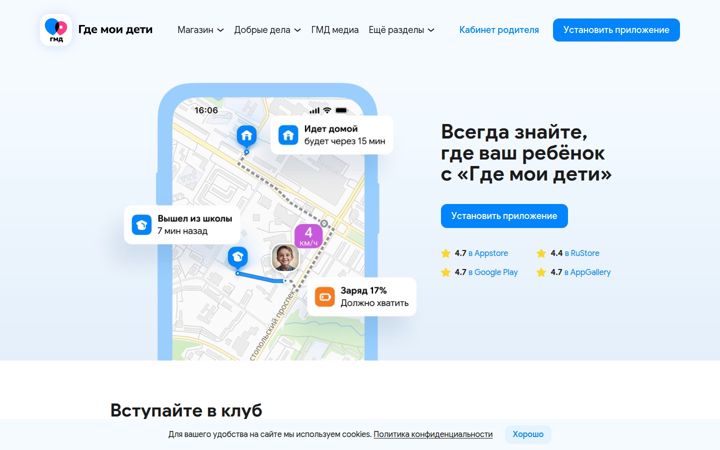Expand the Магазин menu
Viewport: 720px width, 450px height.
tap(200, 30)
